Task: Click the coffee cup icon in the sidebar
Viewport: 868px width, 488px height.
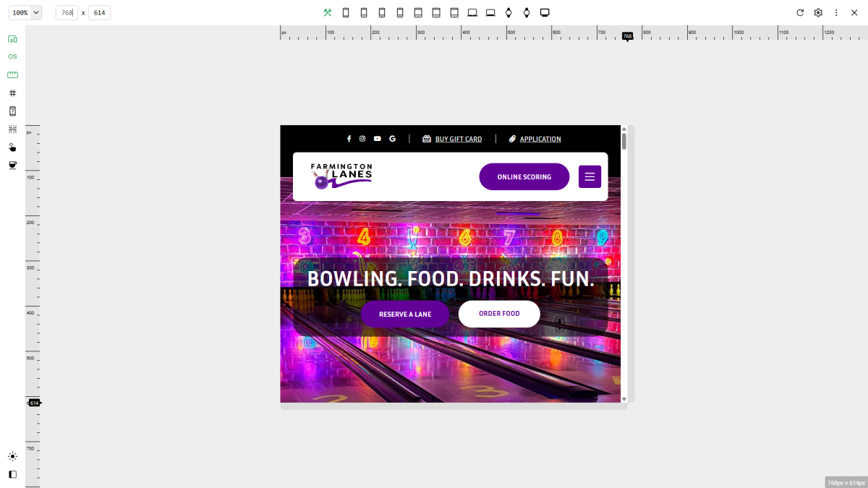Action: (12, 165)
